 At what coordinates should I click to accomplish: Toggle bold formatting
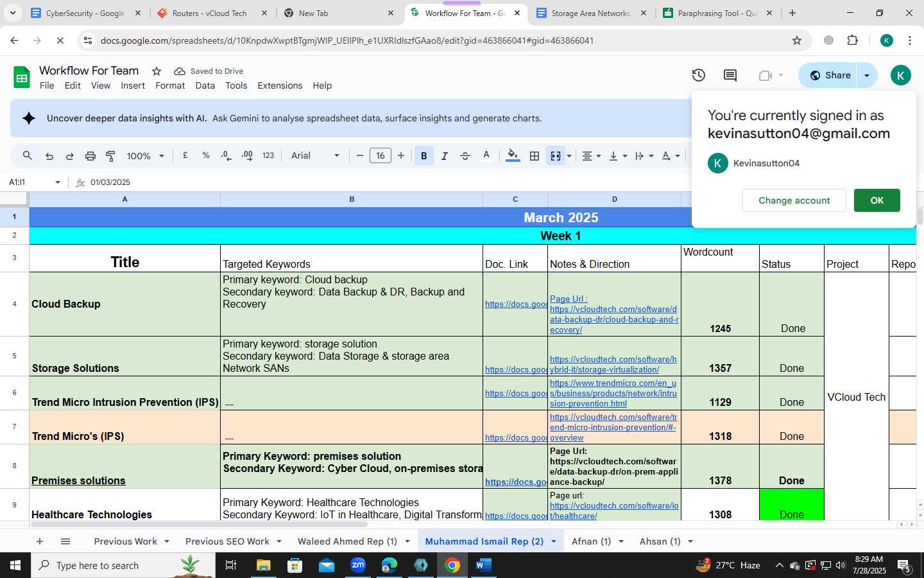(x=424, y=155)
